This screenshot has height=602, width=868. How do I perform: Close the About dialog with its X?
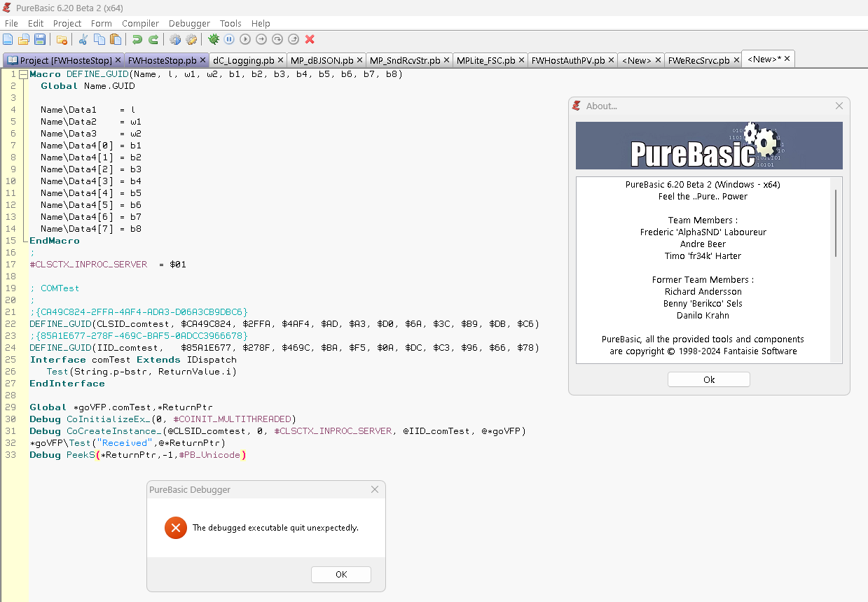pyautogui.click(x=839, y=106)
